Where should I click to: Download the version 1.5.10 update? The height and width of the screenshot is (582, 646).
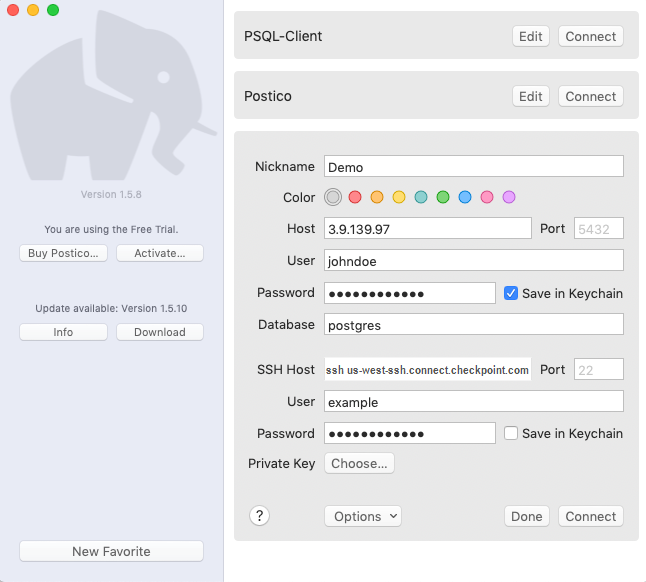click(x=160, y=332)
